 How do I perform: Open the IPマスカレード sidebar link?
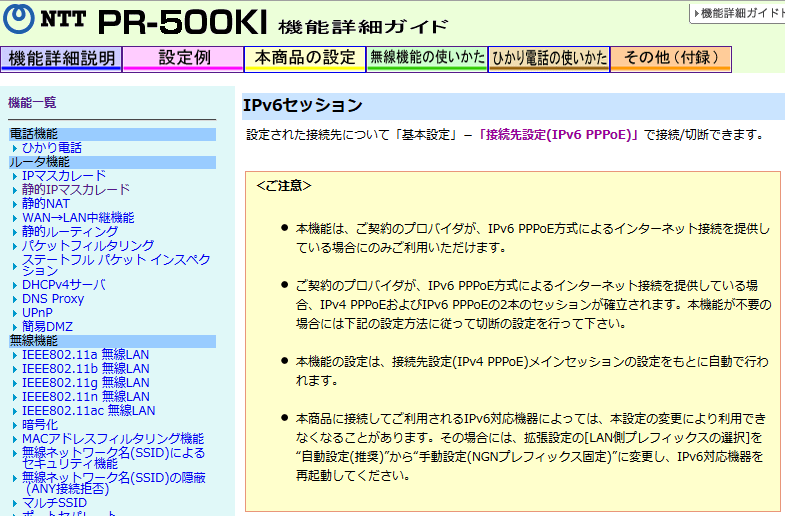[x=64, y=176]
